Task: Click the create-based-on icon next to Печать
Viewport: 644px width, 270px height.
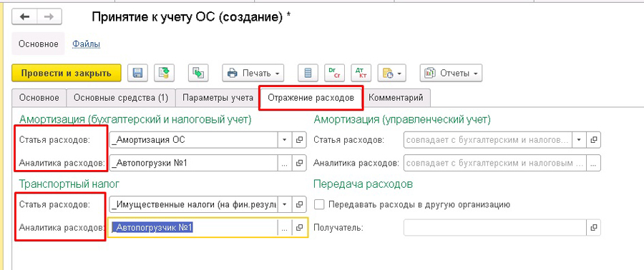Action: [x=198, y=73]
